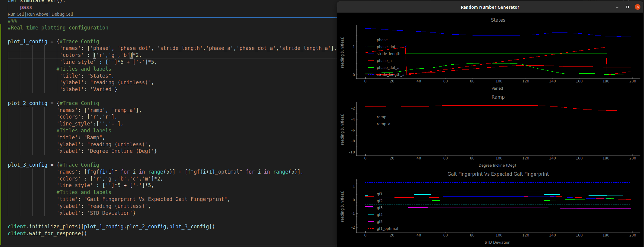
Task: Click the 'States' plot title
Action: tap(498, 20)
